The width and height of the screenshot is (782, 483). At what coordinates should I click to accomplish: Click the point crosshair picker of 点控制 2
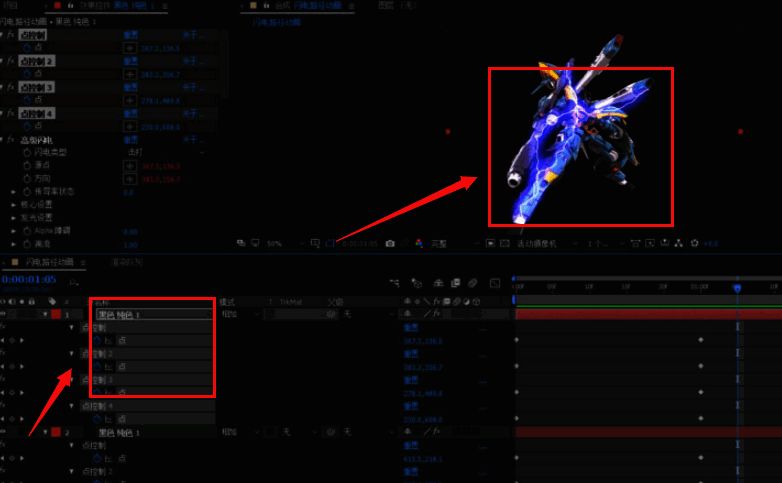tap(130, 74)
